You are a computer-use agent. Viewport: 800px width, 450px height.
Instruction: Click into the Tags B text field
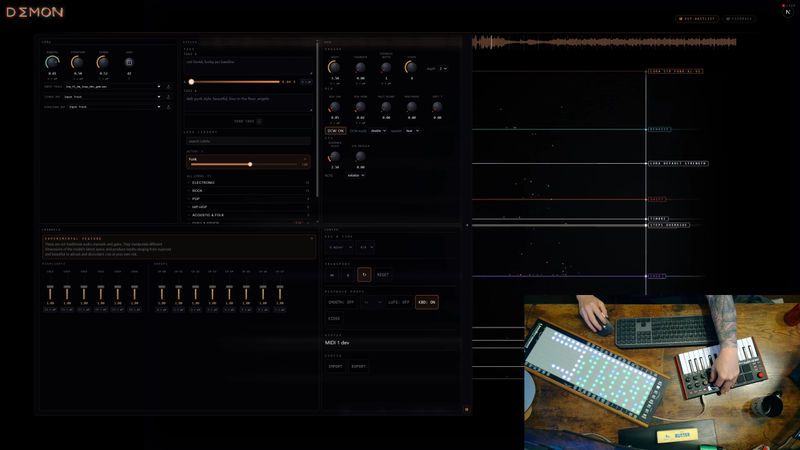[248, 103]
